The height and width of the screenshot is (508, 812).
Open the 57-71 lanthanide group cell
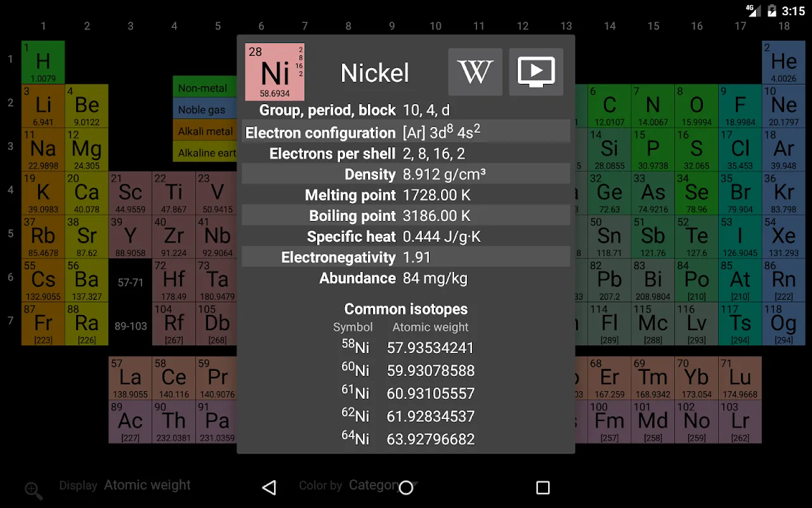click(130, 283)
